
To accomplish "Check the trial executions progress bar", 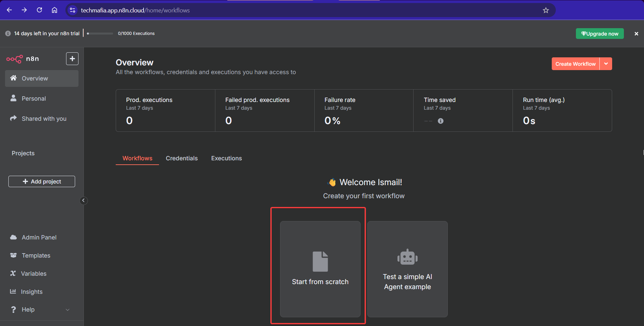I will click(x=100, y=34).
